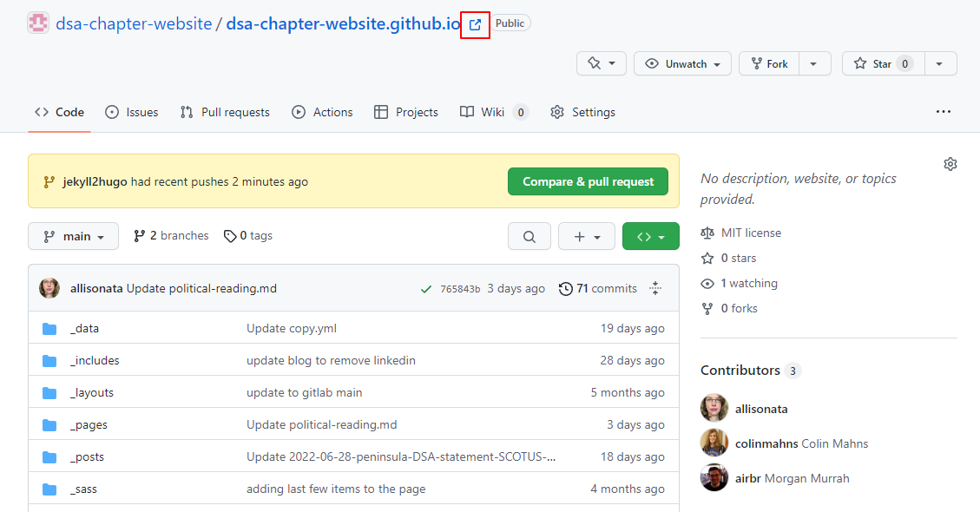Expand the Fork options dropdown arrow

pos(813,63)
